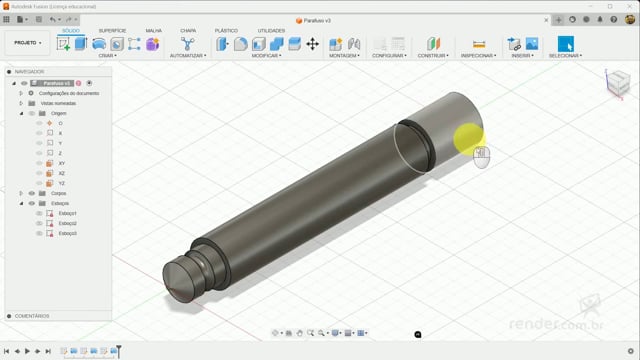Click the New Component icon
This screenshot has width=640, height=360.
[336, 44]
